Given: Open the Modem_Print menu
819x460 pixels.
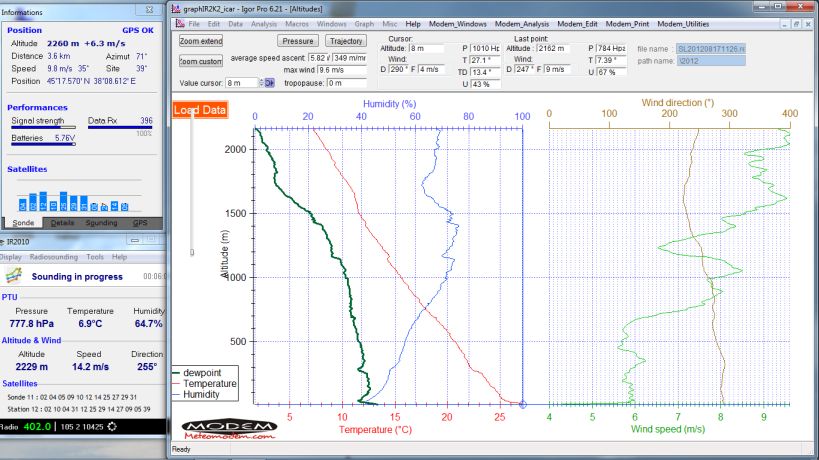Looking at the screenshot, I should (x=627, y=24).
